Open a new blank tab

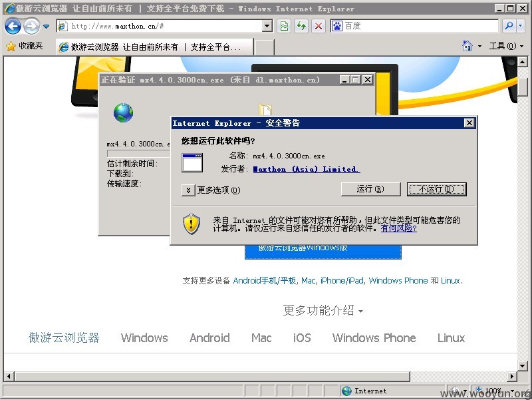[x=264, y=47]
